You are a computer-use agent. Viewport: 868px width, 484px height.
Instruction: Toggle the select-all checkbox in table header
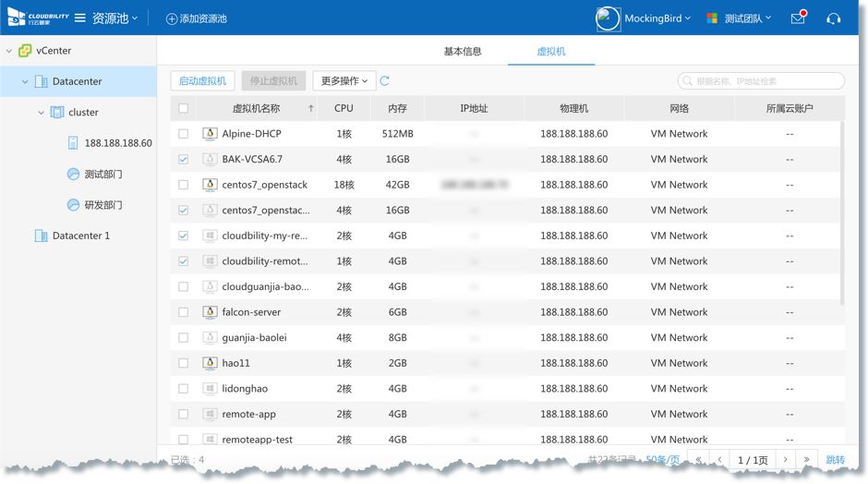183,108
